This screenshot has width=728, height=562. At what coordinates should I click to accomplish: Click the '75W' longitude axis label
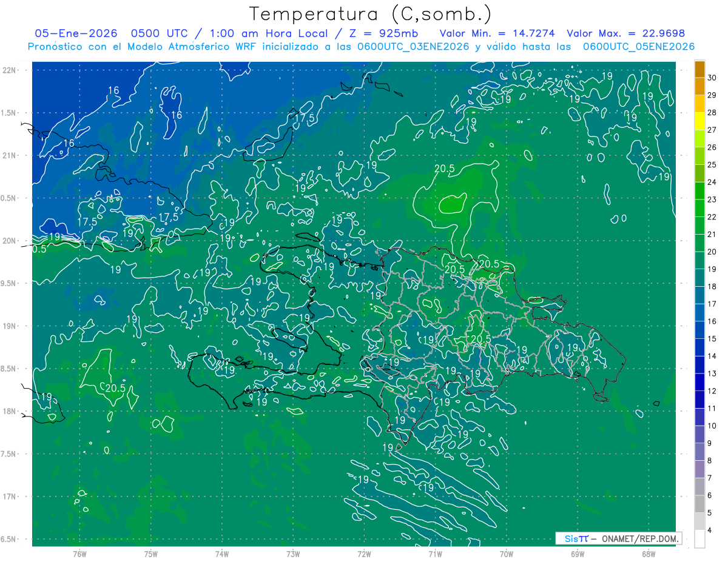[x=151, y=554]
